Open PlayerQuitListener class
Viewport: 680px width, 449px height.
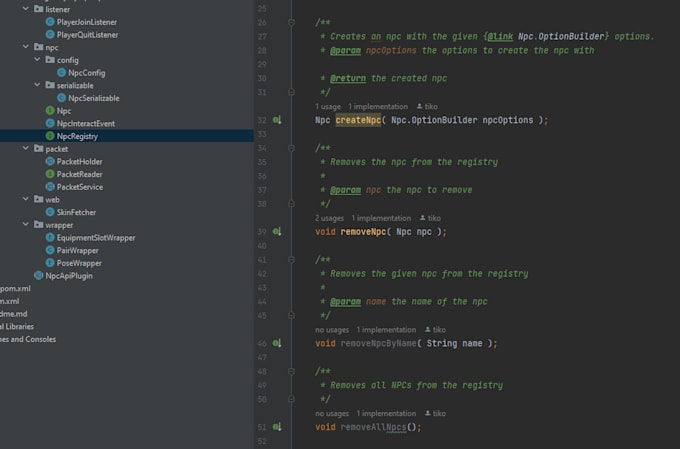[87, 35]
